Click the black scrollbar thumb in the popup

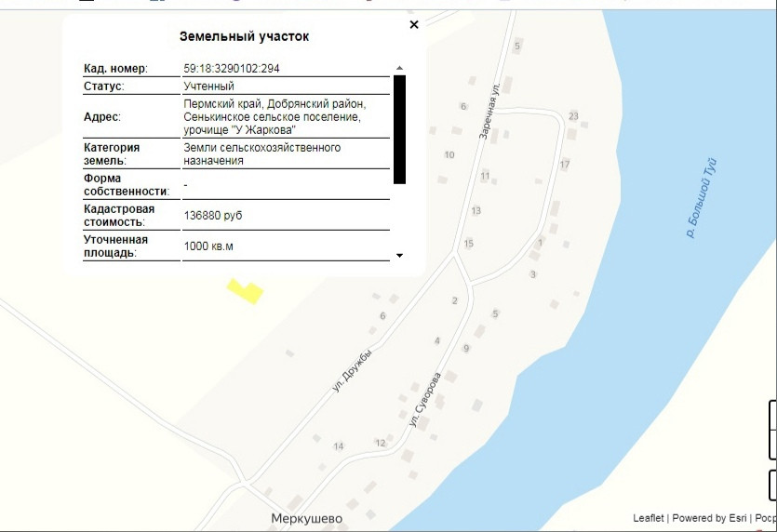(399, 129)
